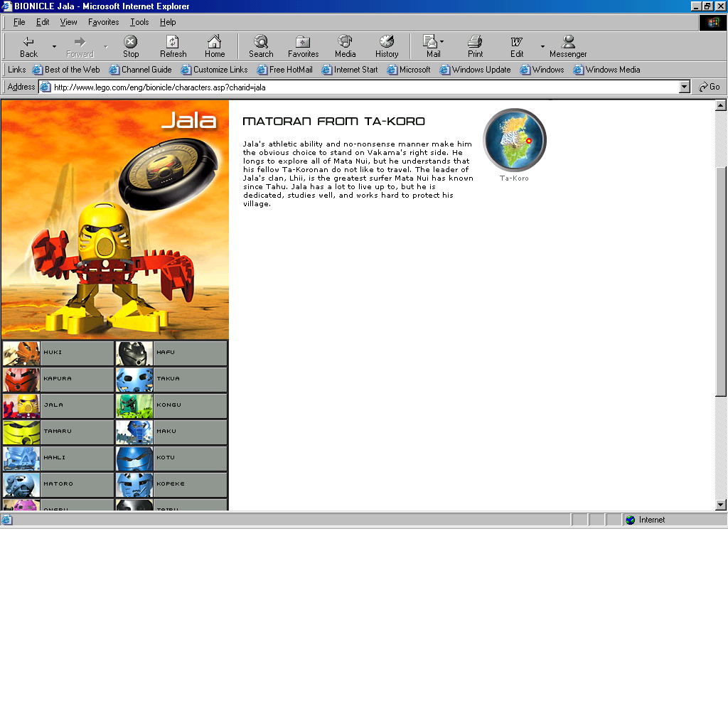Screen dimensions: 728x711
Task: Refresh the current page
Action: coord(173,46)
